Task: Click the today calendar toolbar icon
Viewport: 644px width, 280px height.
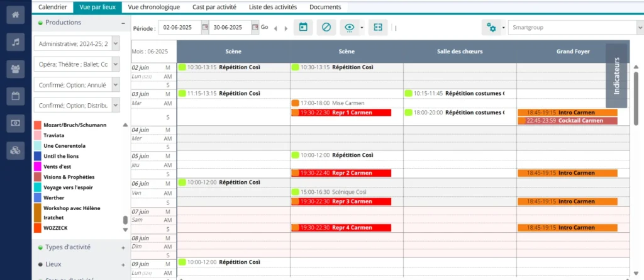Action: [303, 28]
